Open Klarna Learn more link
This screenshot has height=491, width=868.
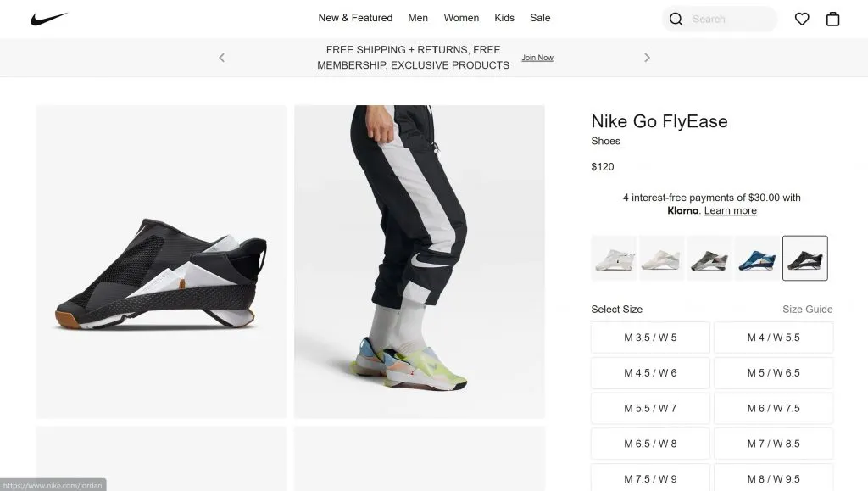[x=730, y=211]
